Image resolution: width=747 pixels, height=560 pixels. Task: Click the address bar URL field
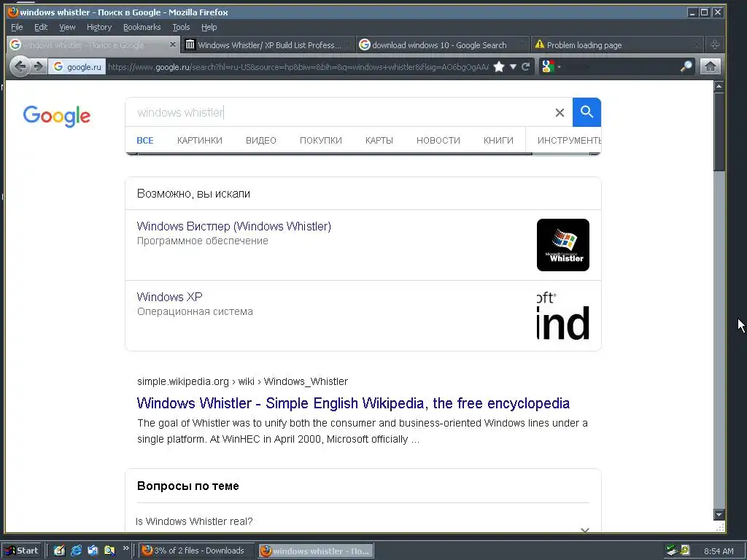(x=298, y=66)
